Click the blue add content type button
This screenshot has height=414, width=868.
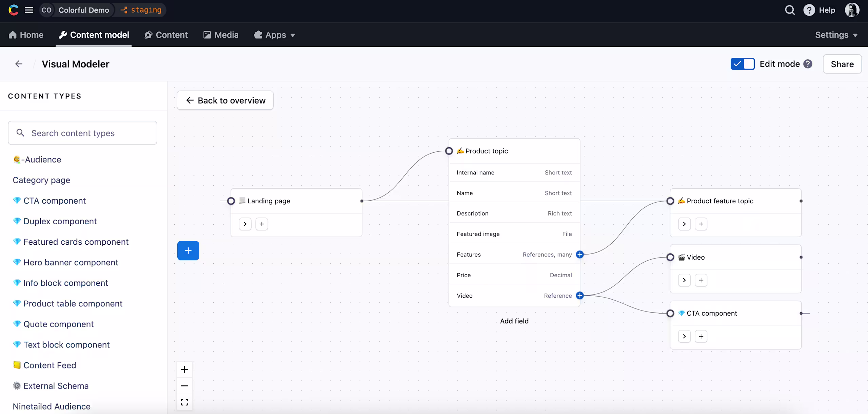click(x=188, y=251)
